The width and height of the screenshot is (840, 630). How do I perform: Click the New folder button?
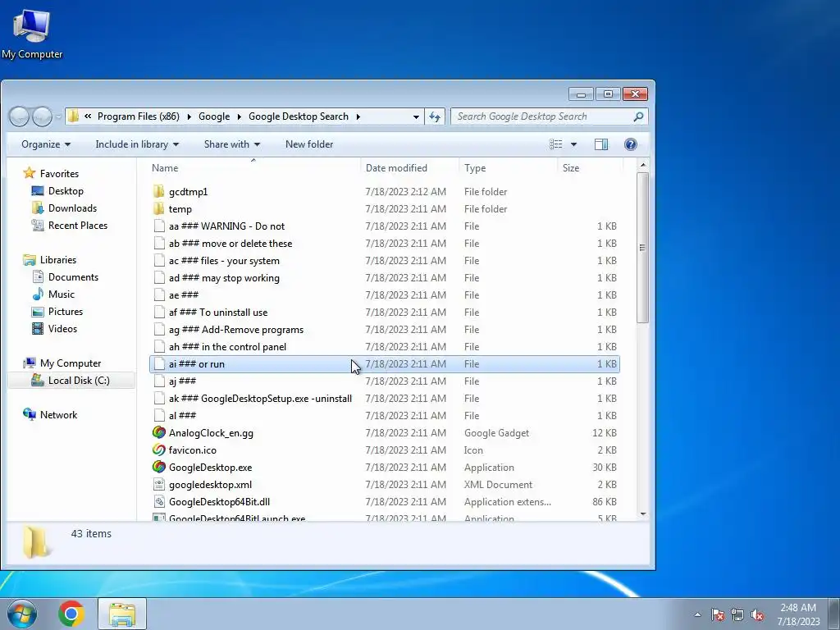click(x=309, y=144)
